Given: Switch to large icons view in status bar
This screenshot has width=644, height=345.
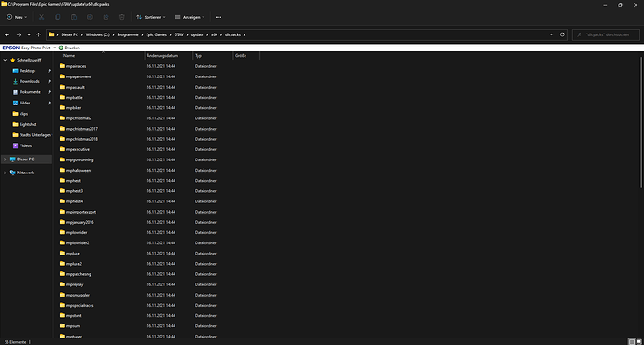Looking at the screenshot, I should (x=639, y=341).
